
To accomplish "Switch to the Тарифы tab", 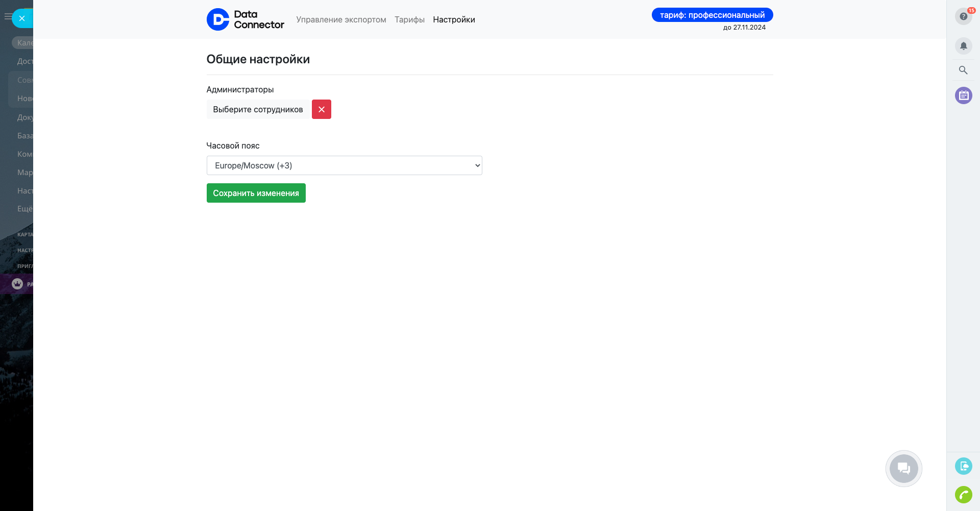I will coord(409,19).
